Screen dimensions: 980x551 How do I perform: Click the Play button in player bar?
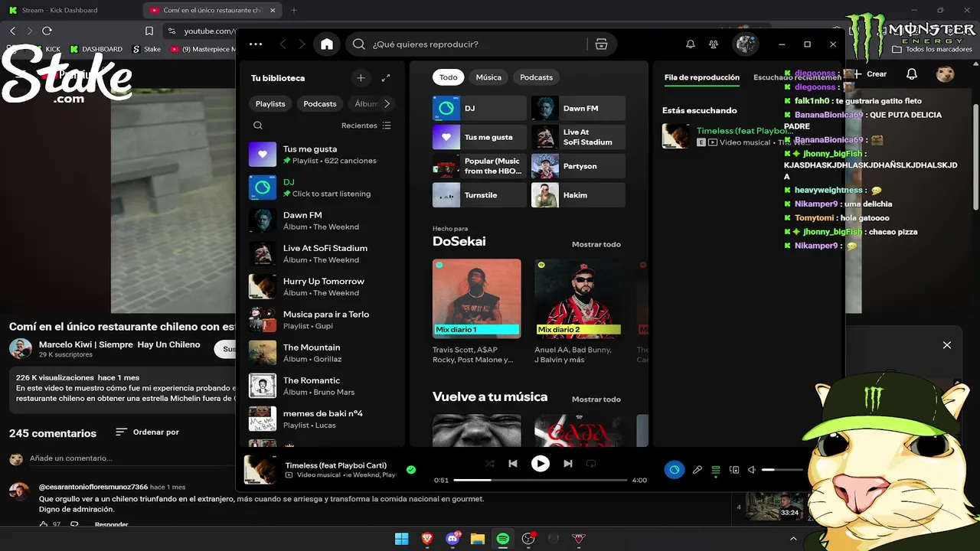pos(541,464)
